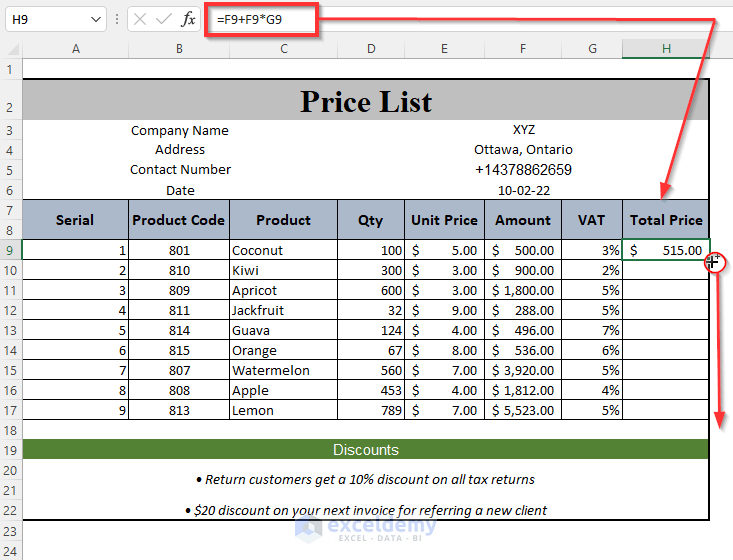Screen dimensions: 733x560
Task: Select column H header
Action: tap(665, 48)
